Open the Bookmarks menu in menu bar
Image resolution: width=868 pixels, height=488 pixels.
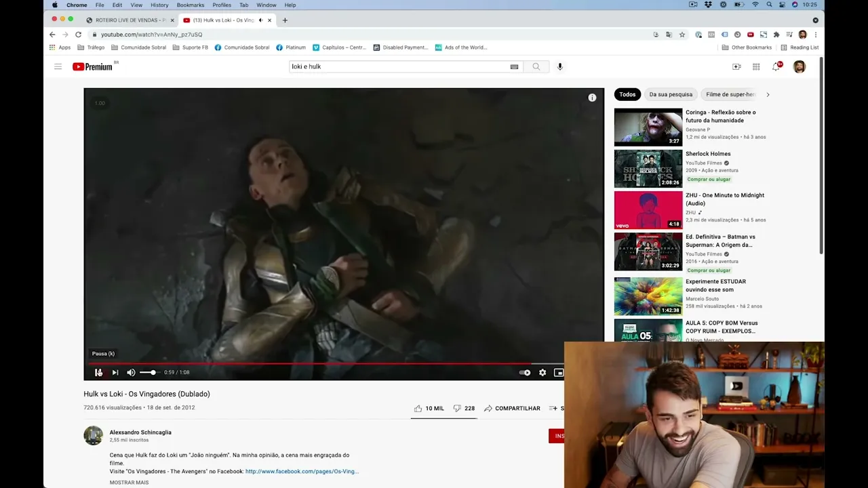point(191,5)
